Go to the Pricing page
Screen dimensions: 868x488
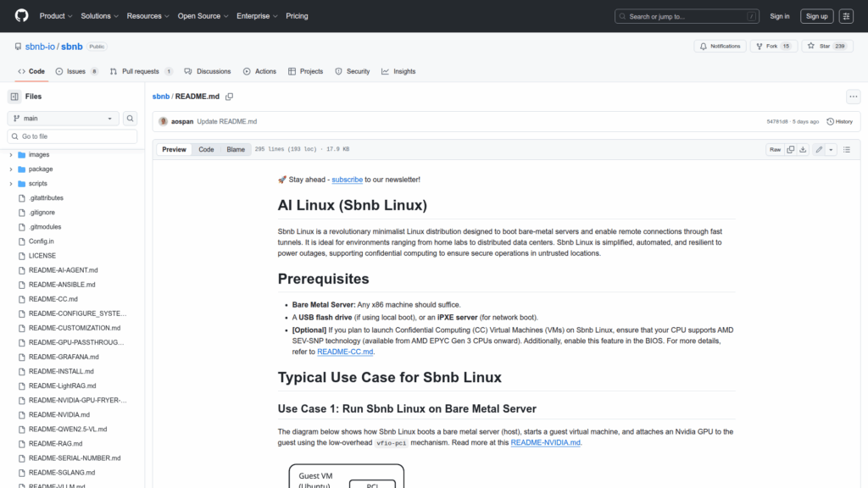click(297, 16)
